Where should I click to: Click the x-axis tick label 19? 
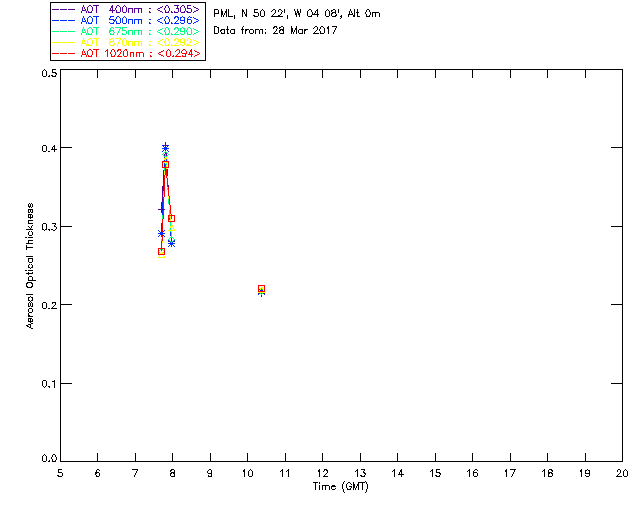(x=585, y=473)
